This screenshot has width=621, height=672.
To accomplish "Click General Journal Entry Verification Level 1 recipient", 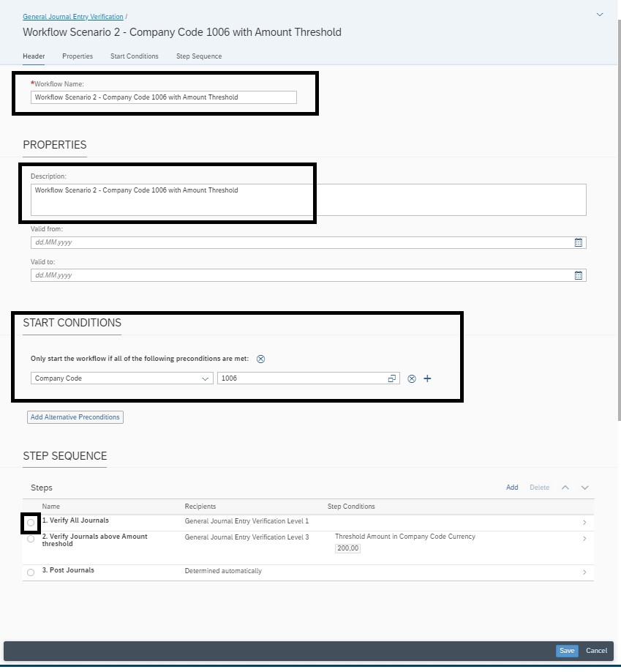I will pyautogui.click(x=246, y=521).
